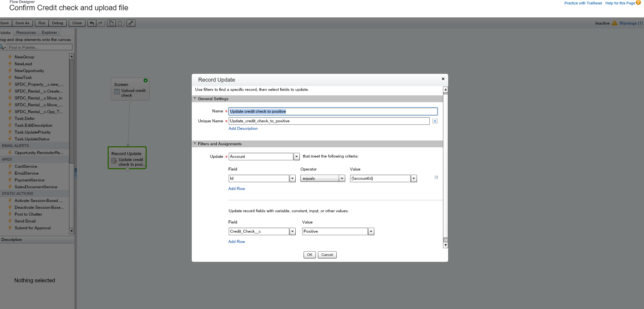Screen dimensions: 644x309
Task: Click the lightning icon next to Opportunity.ReminderRe...
Action: click(x=10, y=152)
